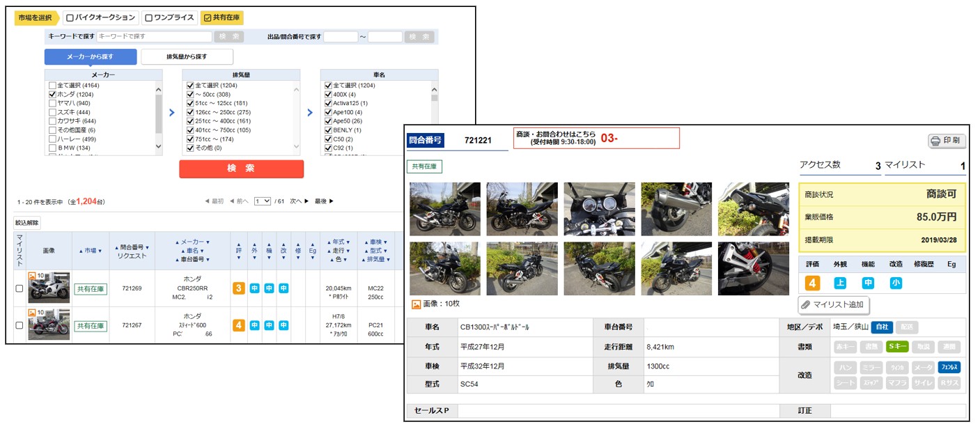This screenshot has height=429, width=980.
Task: Switch to the メーカーから探す tab
Action: click(x=91, y=56)
